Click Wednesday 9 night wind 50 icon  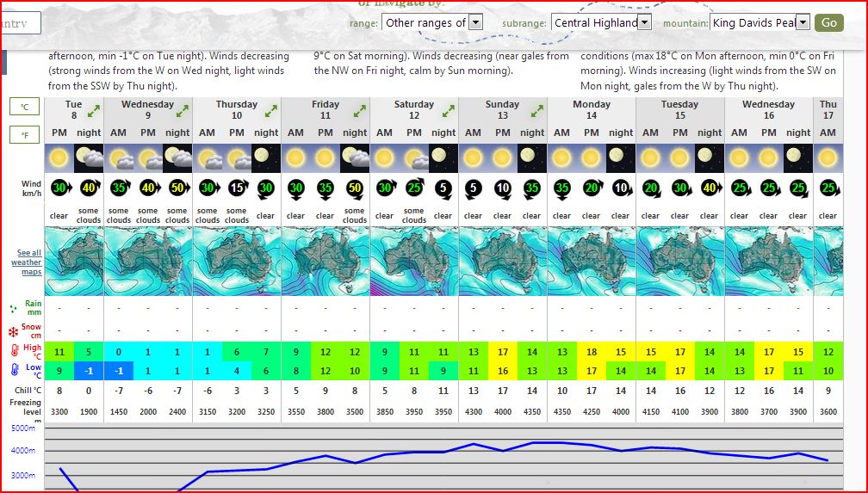coord(177,188)
